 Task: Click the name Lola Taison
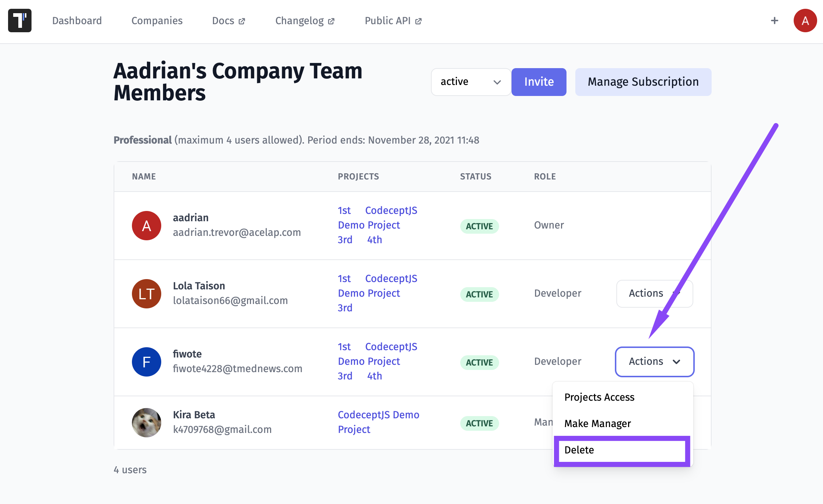199,286
